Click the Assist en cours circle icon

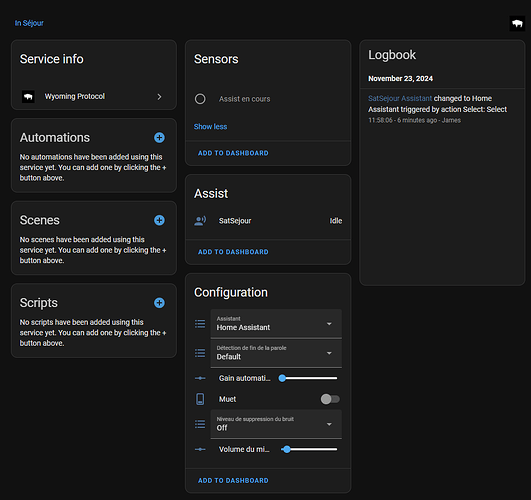[x=200, y=99]
